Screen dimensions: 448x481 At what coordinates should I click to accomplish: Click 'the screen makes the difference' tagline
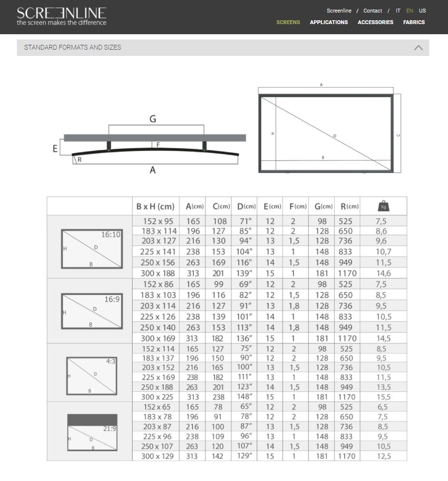coord(61,23)
